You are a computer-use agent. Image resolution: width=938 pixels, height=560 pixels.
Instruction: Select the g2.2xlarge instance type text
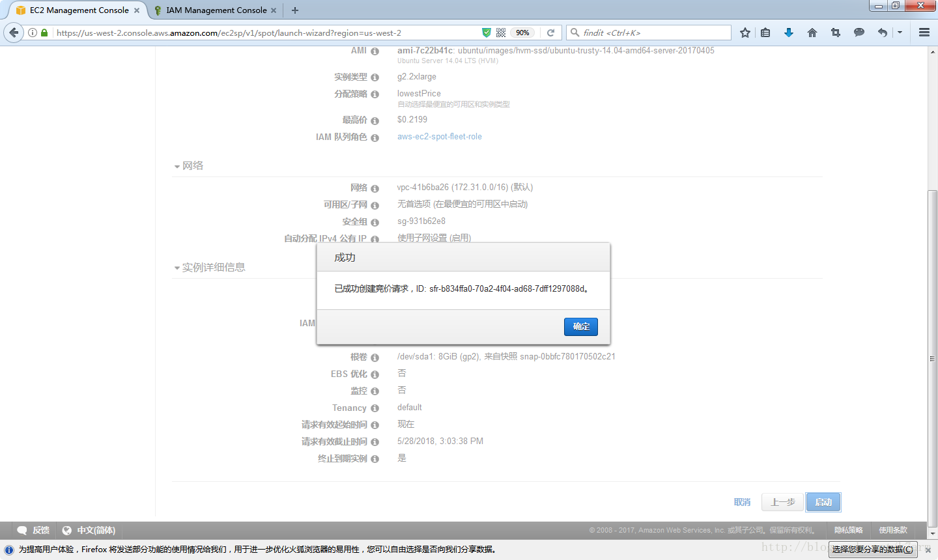click(x=417, y=77)
